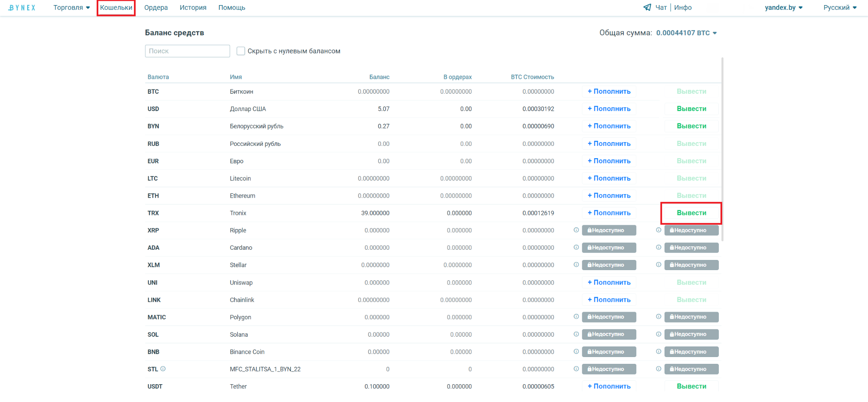
Task: Go to the Ордера page
Action: (156, 8)
